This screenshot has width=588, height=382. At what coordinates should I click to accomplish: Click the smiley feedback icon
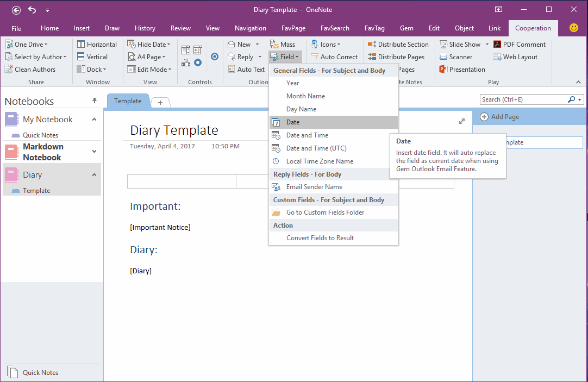573,28
